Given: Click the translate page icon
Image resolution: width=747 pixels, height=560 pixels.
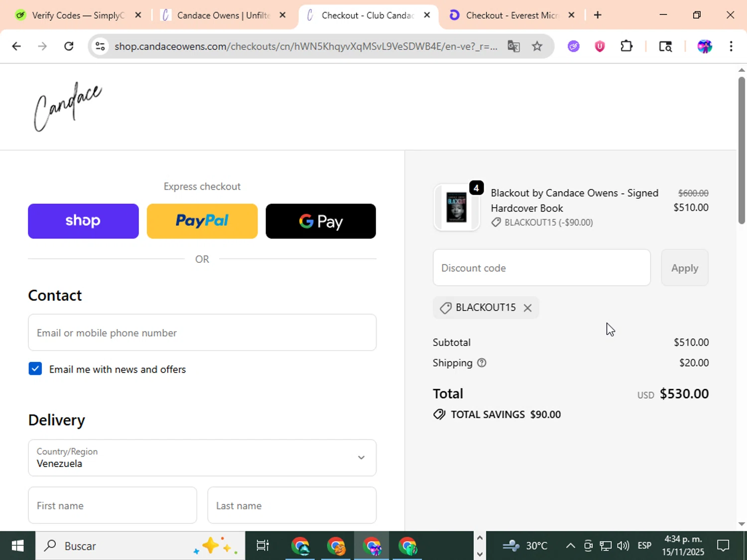Looking at the screenshot, I should (513, 46).
